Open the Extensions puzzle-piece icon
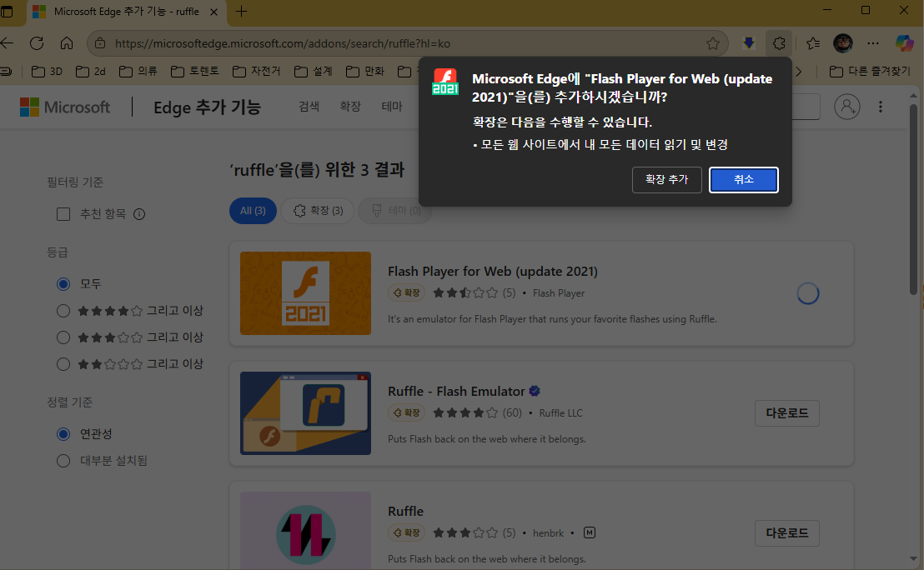The image size is (924, 570). 778,42
